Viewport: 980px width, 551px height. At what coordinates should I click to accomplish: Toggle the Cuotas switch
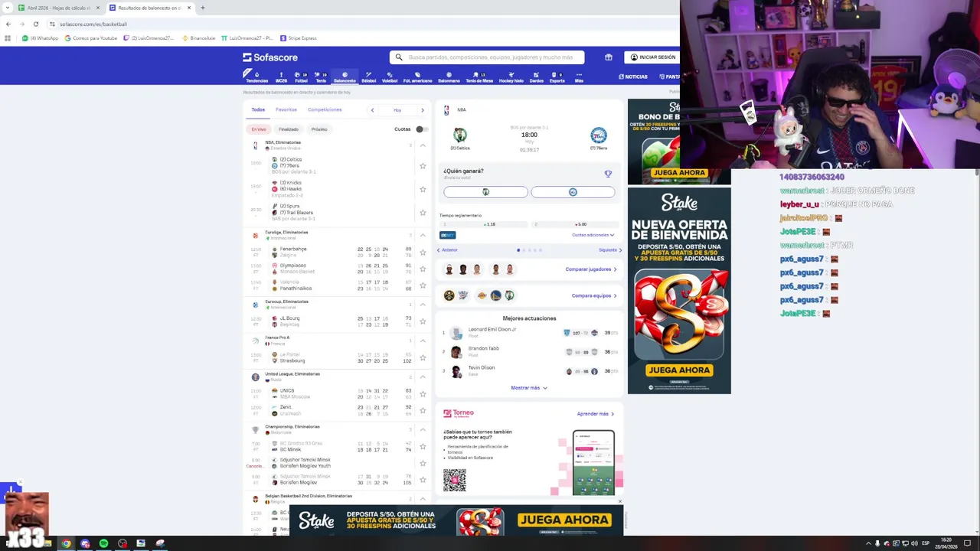[421, 129]
